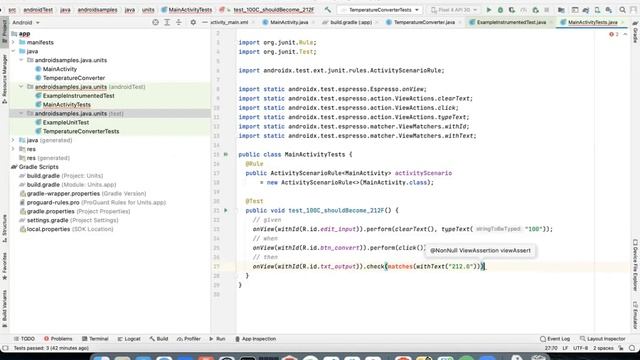Click the Select Opened File target icon
The width and height of the screenshot is (640, 360).
[x=156, y=22]
